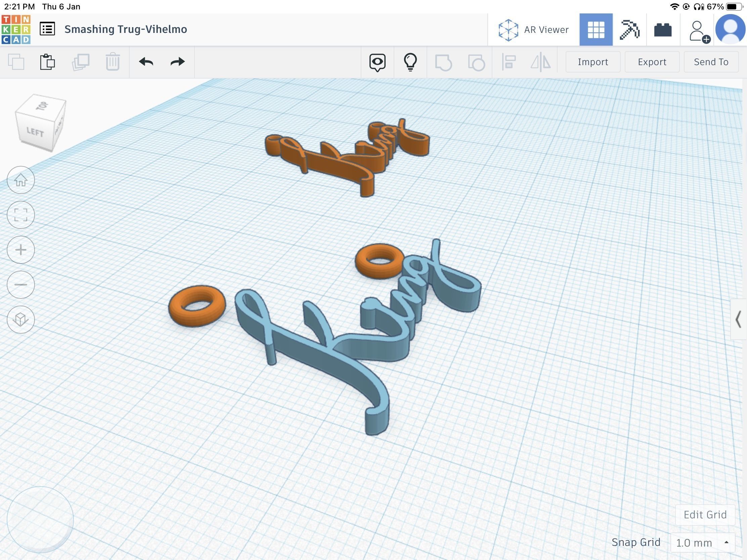Open the Blocks pickaxe mode
The height and width of the screenshot is (560, 747).
pyautogui.click(x=629, y=30)
